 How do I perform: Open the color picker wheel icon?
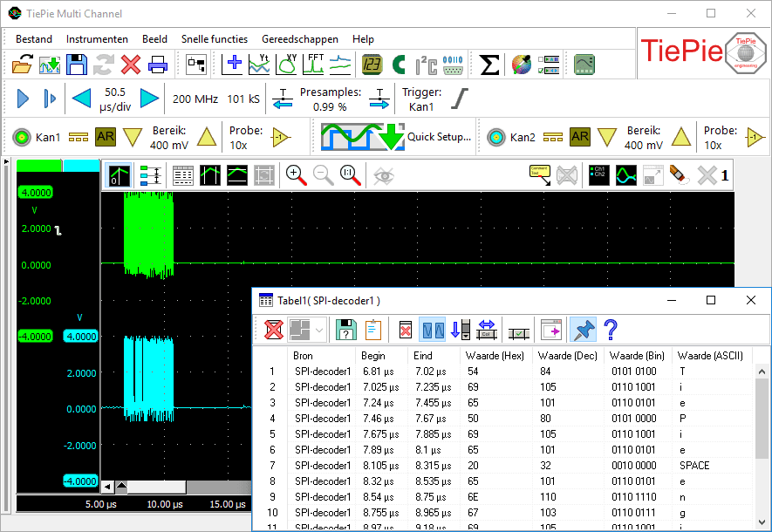click(522, 65)
